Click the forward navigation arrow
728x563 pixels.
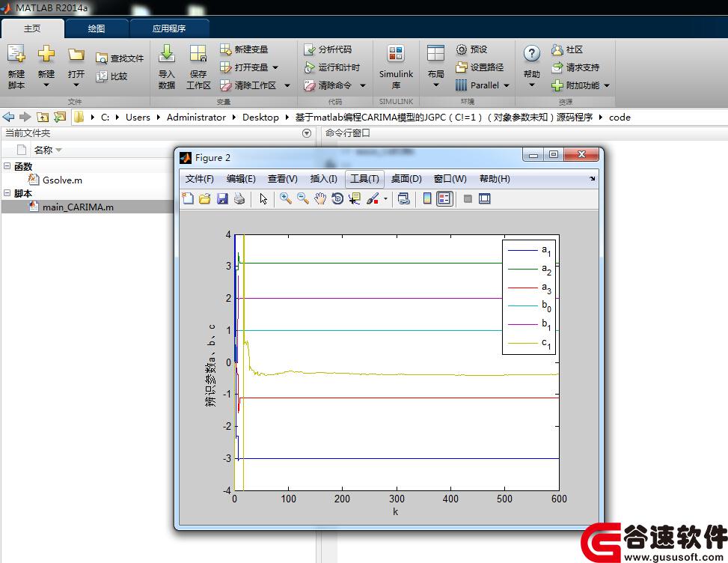pos(25,117)
